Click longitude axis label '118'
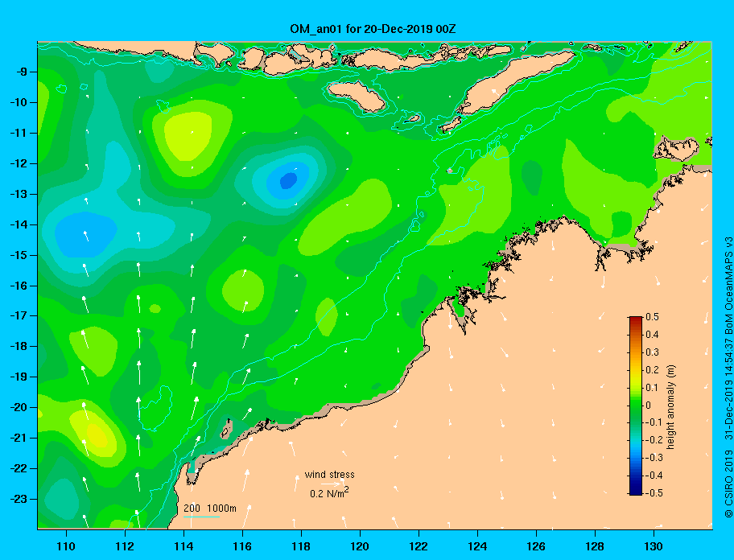Screen dimensions: 734x560 (x=301, y=546)
